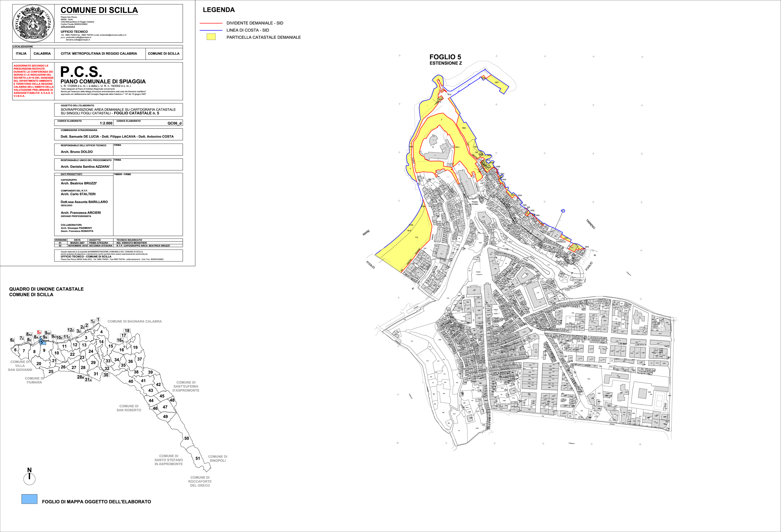Click the 'COMUNE DI ROCCAFORTE DEL GRECO' label

[x=200, y=481]
